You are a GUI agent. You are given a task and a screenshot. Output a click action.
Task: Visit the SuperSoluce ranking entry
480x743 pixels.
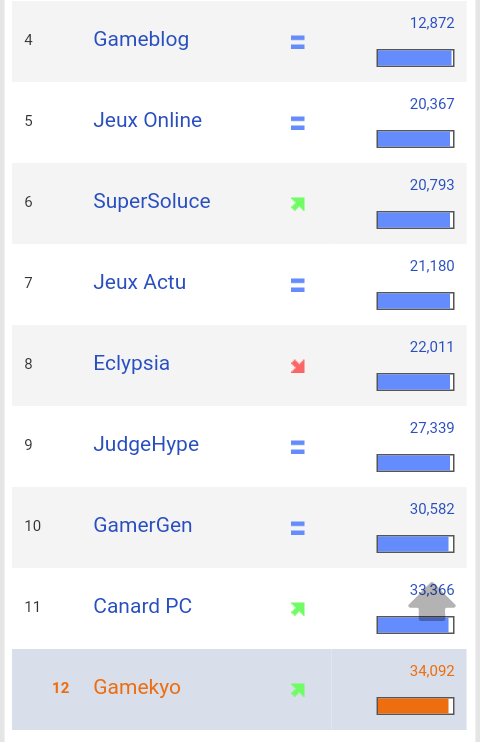pyautogui.click(x=152, y=201)
